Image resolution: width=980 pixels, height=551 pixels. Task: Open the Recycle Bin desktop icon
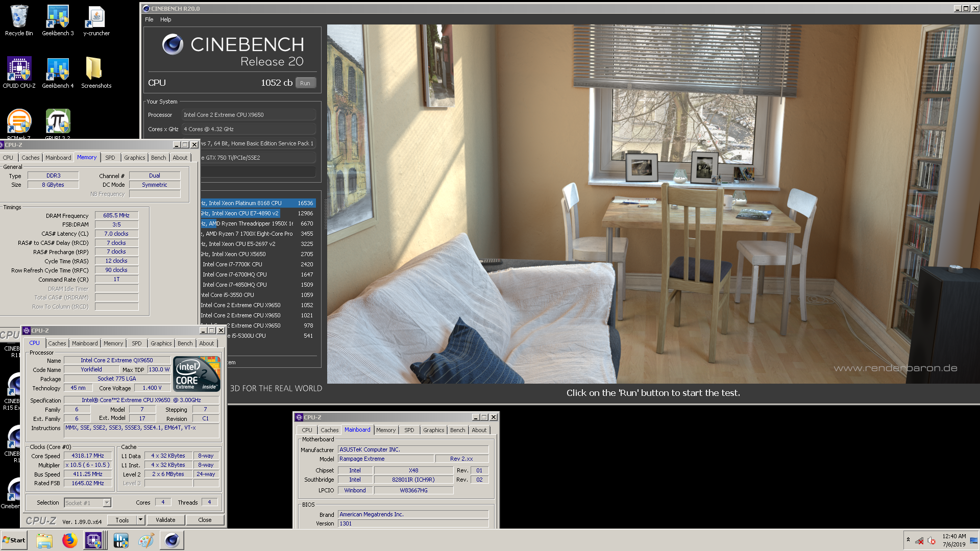[19, 20]
